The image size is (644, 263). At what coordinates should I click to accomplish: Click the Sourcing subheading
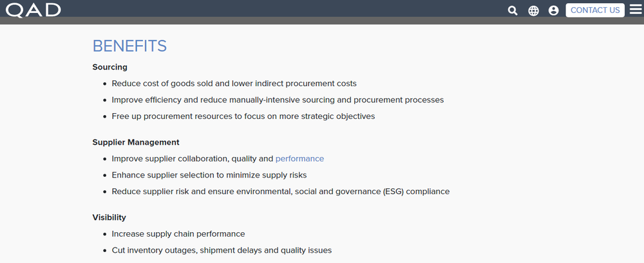(110, 67)
